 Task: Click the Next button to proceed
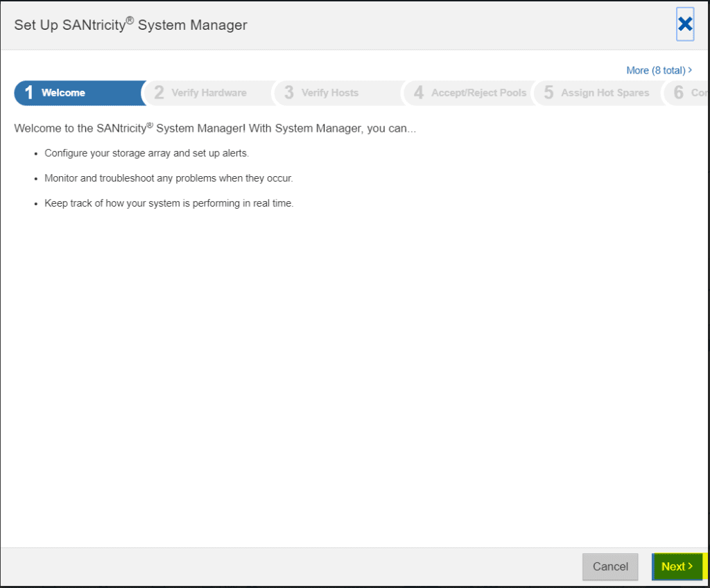(x=676, y=567)
